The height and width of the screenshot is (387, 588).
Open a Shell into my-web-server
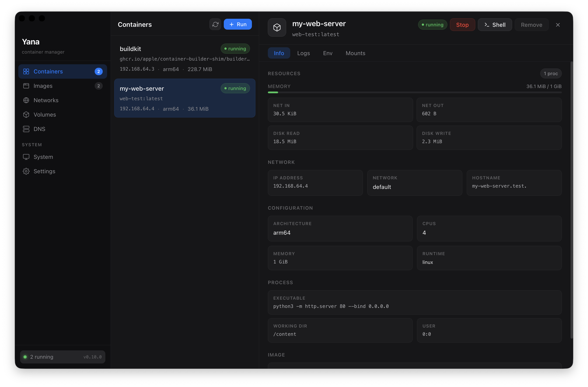tap(495, 25)
